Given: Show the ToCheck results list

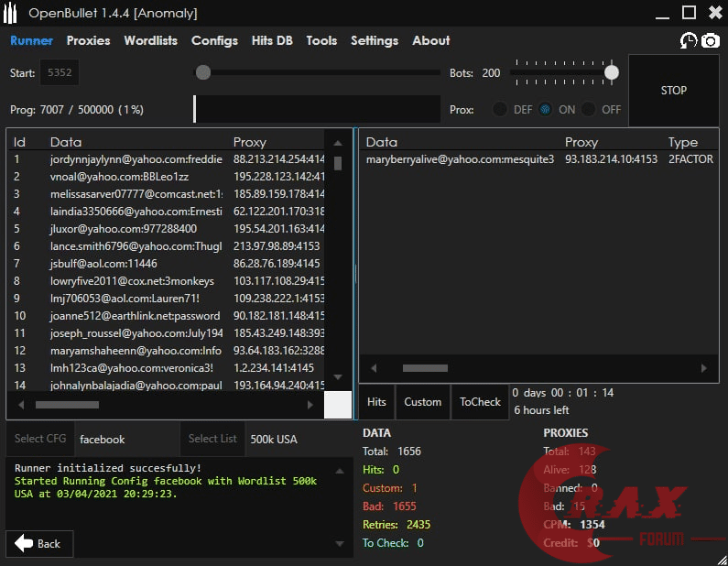Looking at the screenshot, I should [480, 402].
